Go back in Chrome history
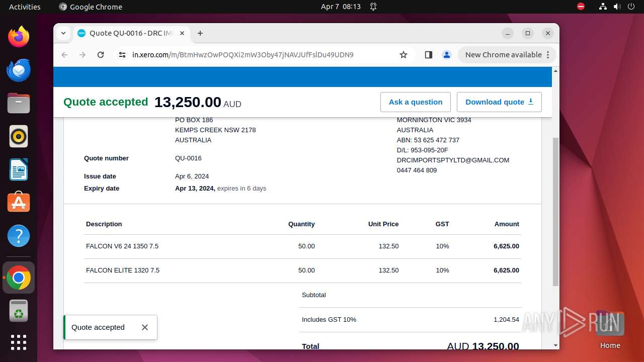 click(64, 55)
